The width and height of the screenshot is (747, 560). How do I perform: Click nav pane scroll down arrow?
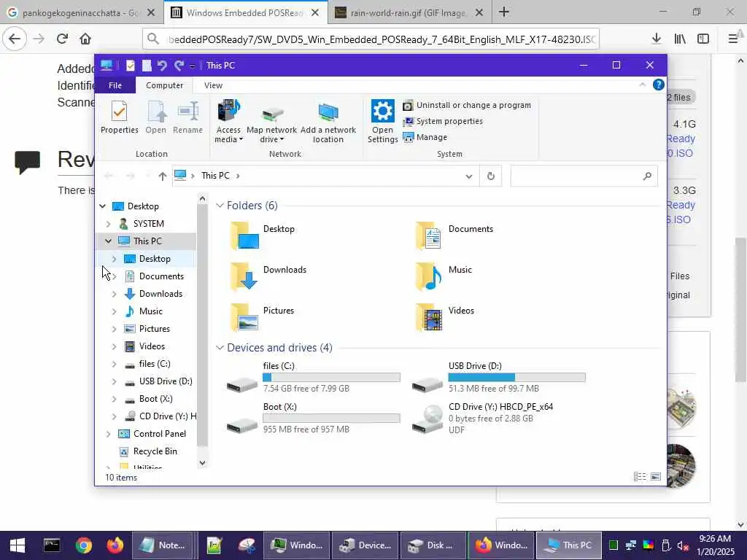click(202, 463)
